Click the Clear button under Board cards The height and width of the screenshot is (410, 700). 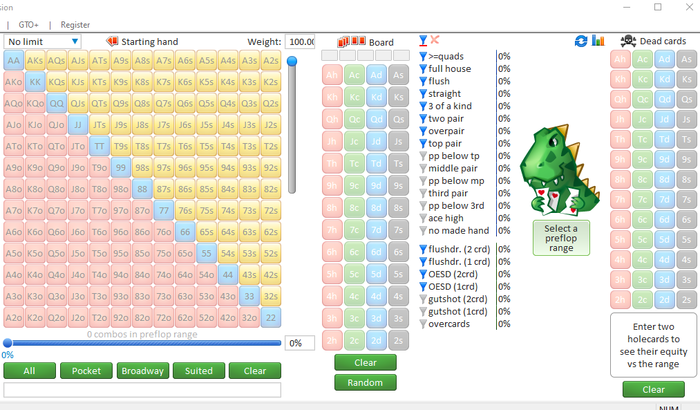point(365,363)
